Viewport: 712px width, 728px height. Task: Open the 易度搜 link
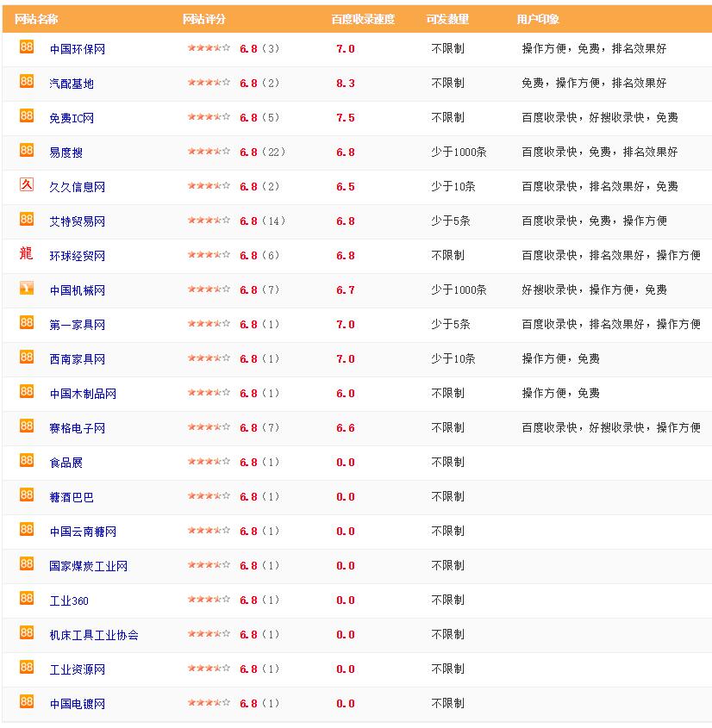(66, 152)
